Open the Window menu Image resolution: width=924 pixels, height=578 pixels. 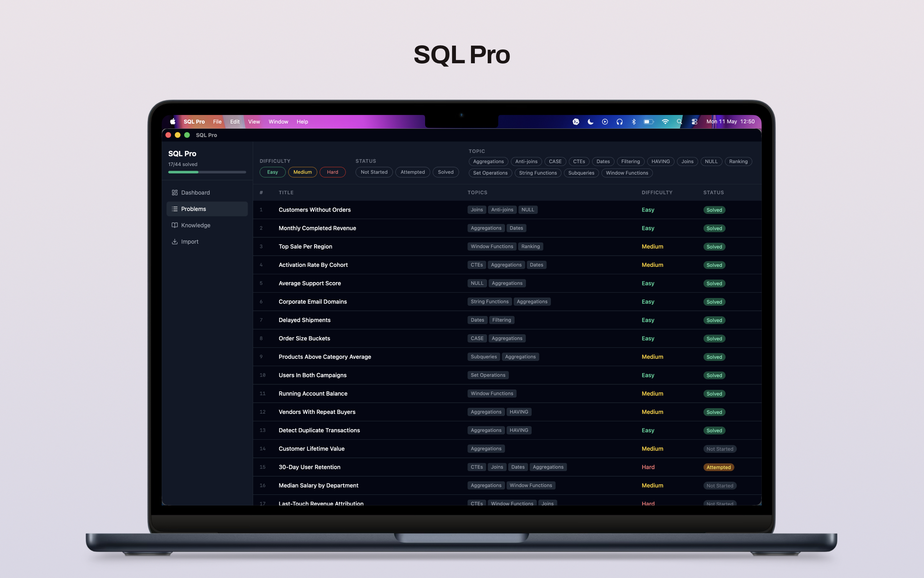pyautogui.click(x=278, y=122)
